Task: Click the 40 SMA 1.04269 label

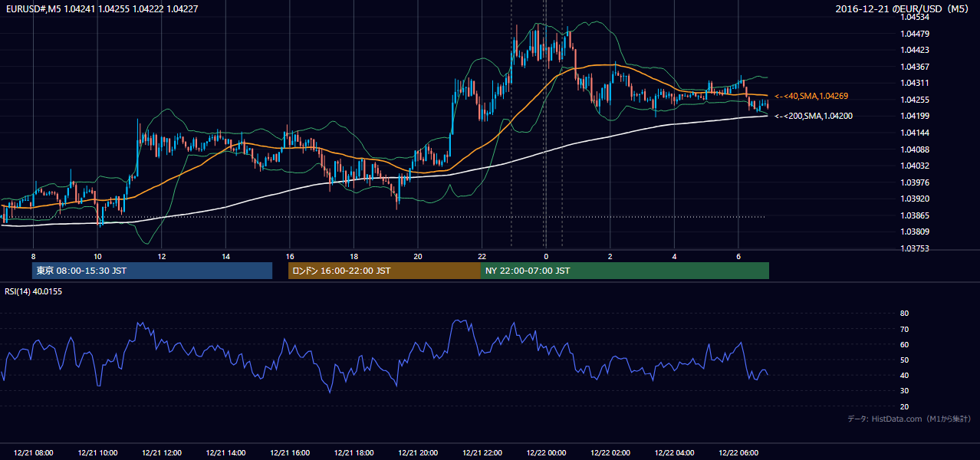Action: click(811, 96)
